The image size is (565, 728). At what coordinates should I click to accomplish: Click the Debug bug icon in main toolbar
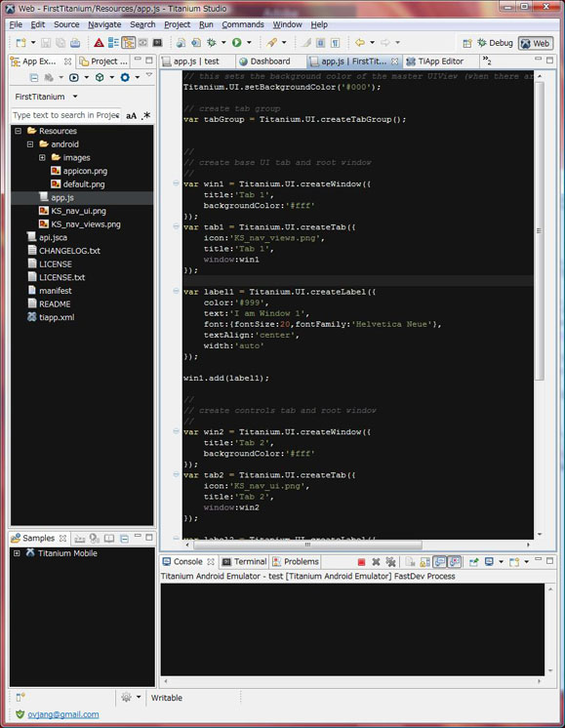click(x=212, y=43)
